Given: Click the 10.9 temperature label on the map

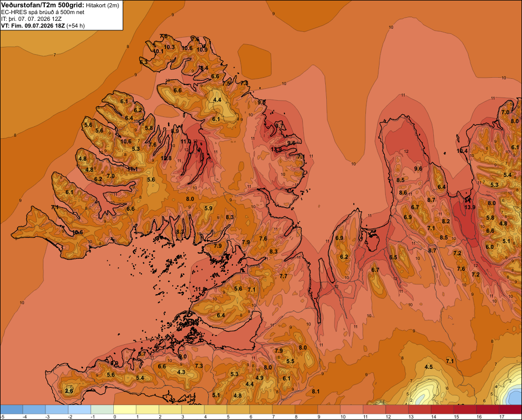Looking at the screenshot, I should tap(202, 50).
